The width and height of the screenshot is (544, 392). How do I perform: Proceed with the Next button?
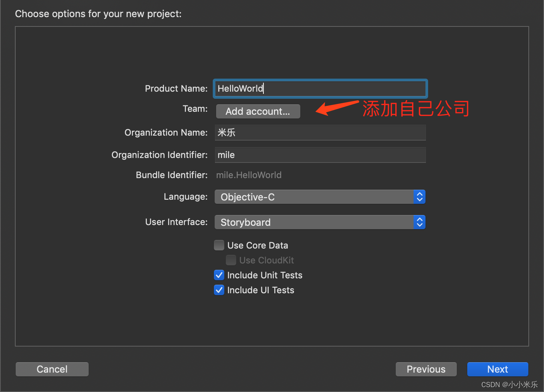coord(498,369)
